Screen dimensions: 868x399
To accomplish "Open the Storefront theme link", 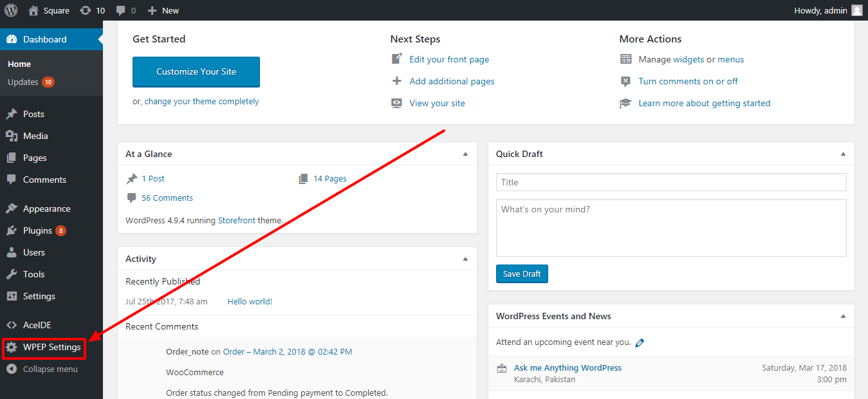I will [237, 220].
